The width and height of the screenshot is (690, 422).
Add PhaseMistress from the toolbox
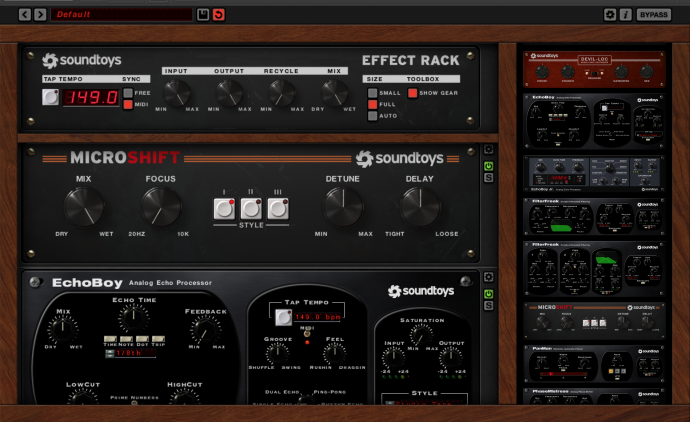(594, 396)
